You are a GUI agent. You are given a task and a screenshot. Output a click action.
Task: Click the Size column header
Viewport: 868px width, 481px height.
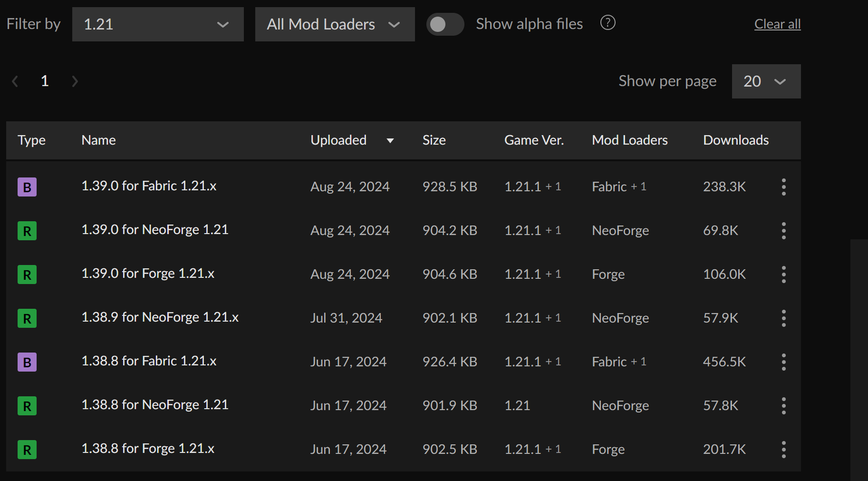point(434,140)
